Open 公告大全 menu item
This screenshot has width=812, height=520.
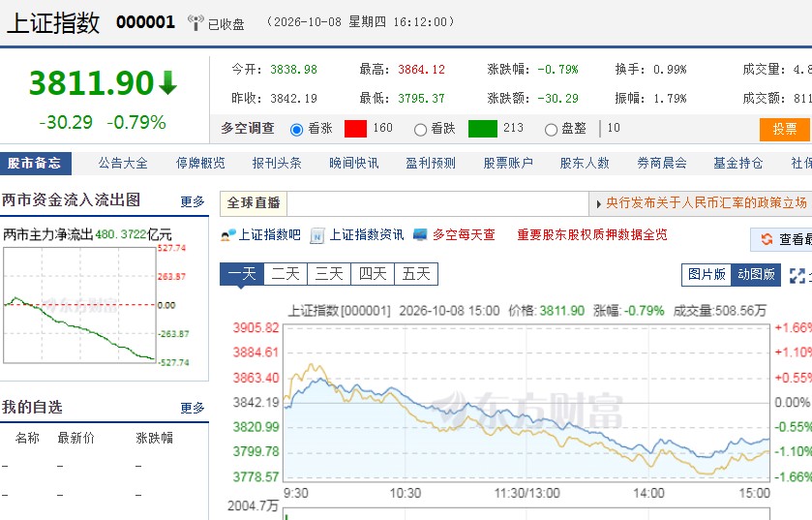pos(123,163)
